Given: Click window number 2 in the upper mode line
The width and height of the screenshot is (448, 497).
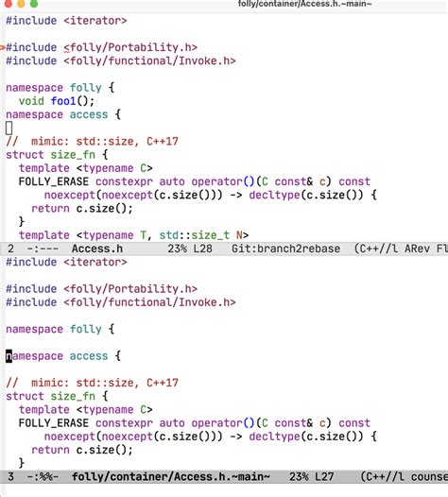Looking at the screenshot, I should [x=10, y=248].
